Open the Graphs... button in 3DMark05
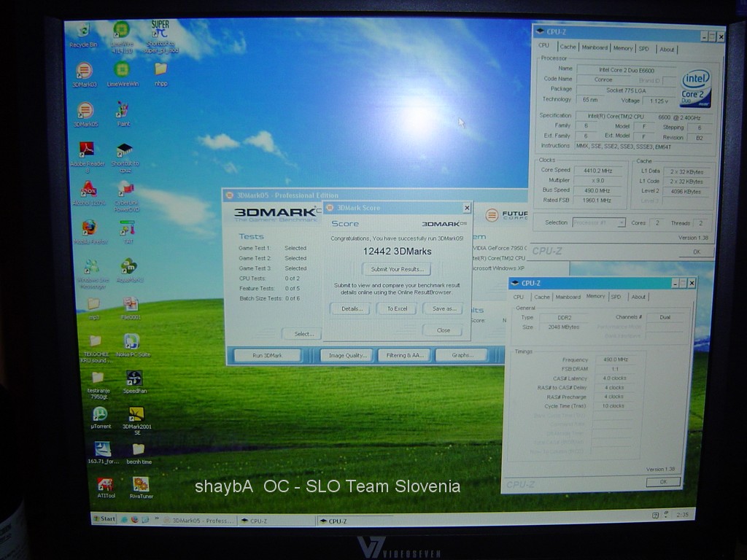Viewport: 747px width, 560px height. [x=462, y=355]
